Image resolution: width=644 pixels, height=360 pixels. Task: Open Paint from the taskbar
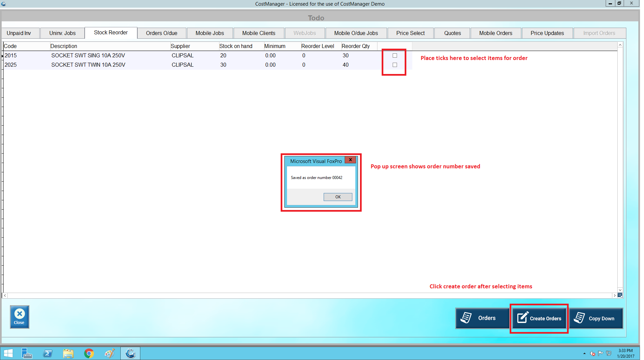109,353
